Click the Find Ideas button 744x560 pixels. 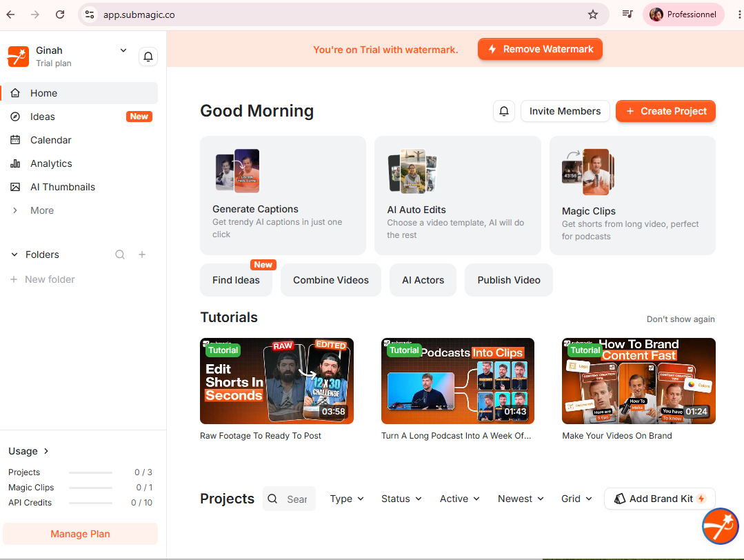pyautogui.click(x=236, y=280)
